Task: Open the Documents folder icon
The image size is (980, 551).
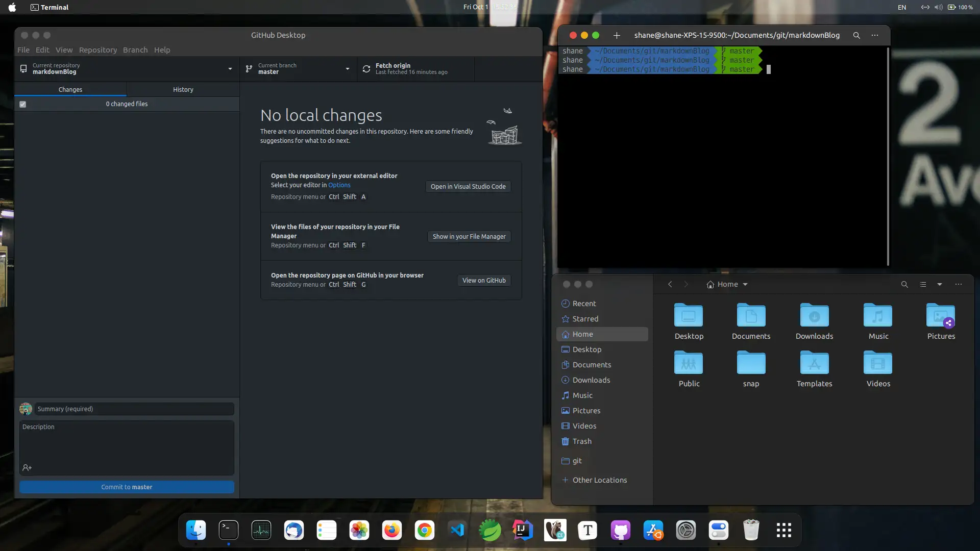Action: 751,316
